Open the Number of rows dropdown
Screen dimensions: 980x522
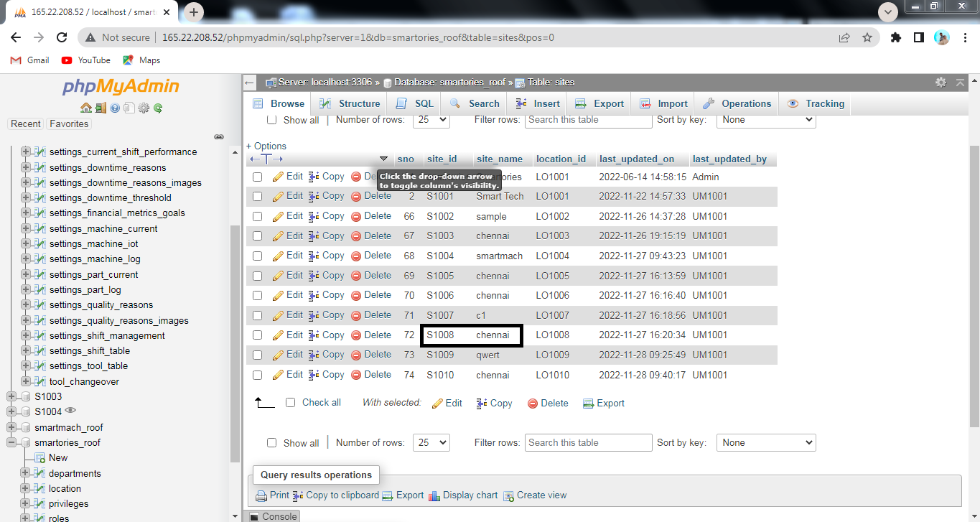click(x=431, y=120)
